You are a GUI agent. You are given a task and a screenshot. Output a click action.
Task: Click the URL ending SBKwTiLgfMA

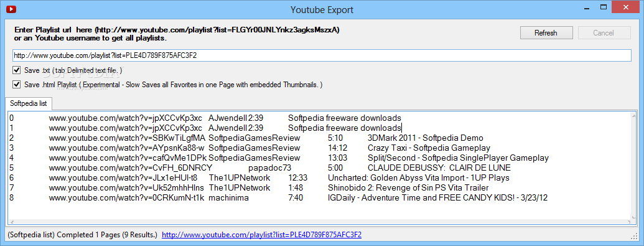point(127,138)
